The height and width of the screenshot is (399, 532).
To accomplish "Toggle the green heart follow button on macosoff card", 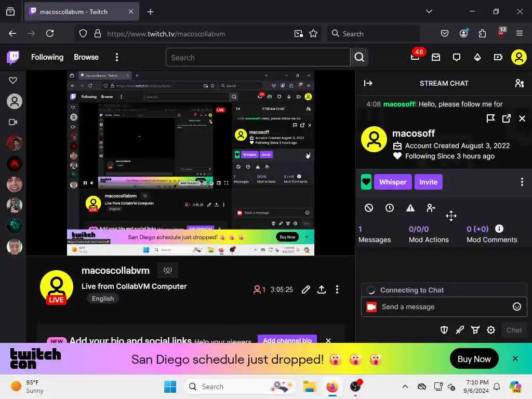I will pyautogui.click(x=366, y=182).
